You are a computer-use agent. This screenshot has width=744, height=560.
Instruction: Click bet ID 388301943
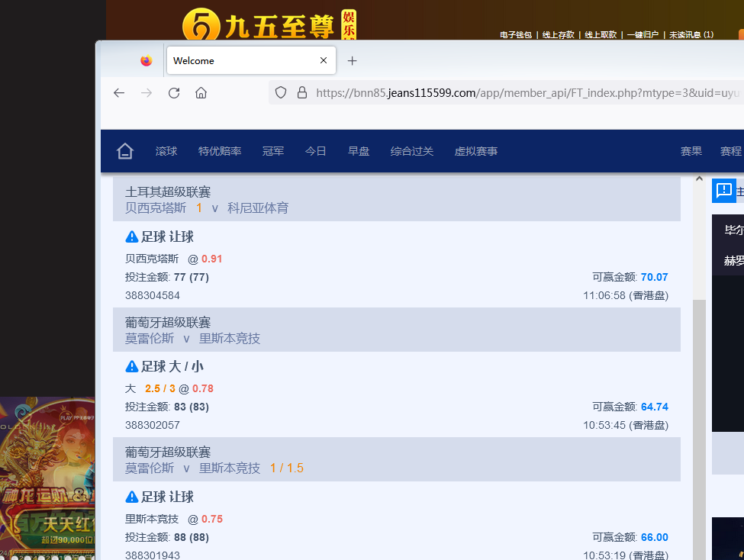point(153,555)
